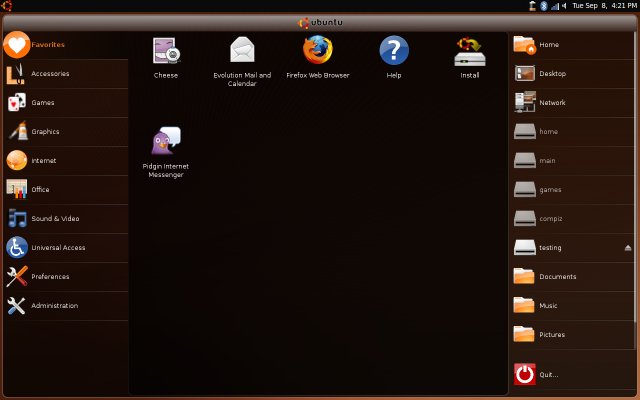This screenshot has height=400, width=640.
Task: Open the Help launcher
Action: [x=394, y=57]
